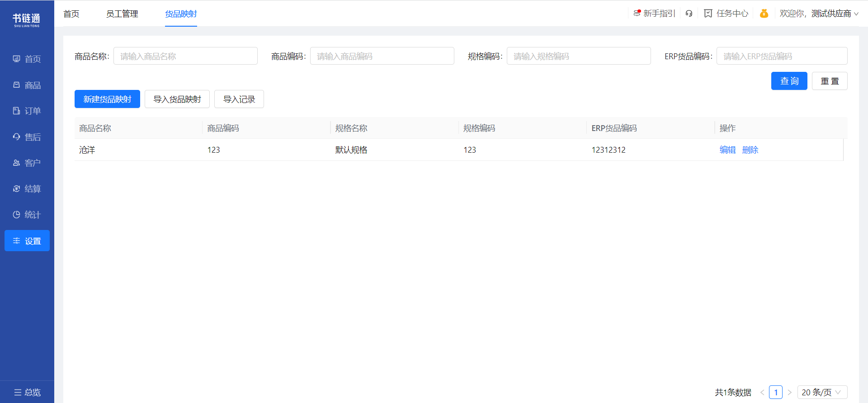Select the 货品映射 tab
The width and height of the screenshot is (868, 403).
(x=181, y=14)
